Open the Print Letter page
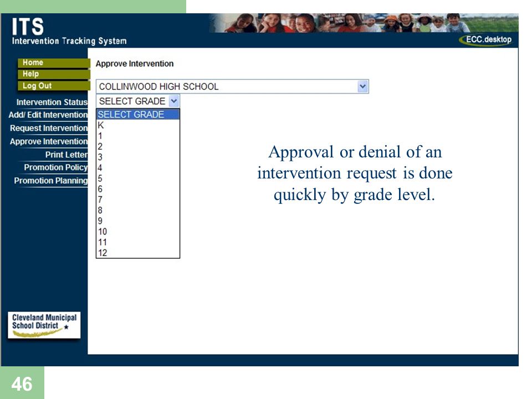This screenshot has width=532, height=399. (66, 155)
